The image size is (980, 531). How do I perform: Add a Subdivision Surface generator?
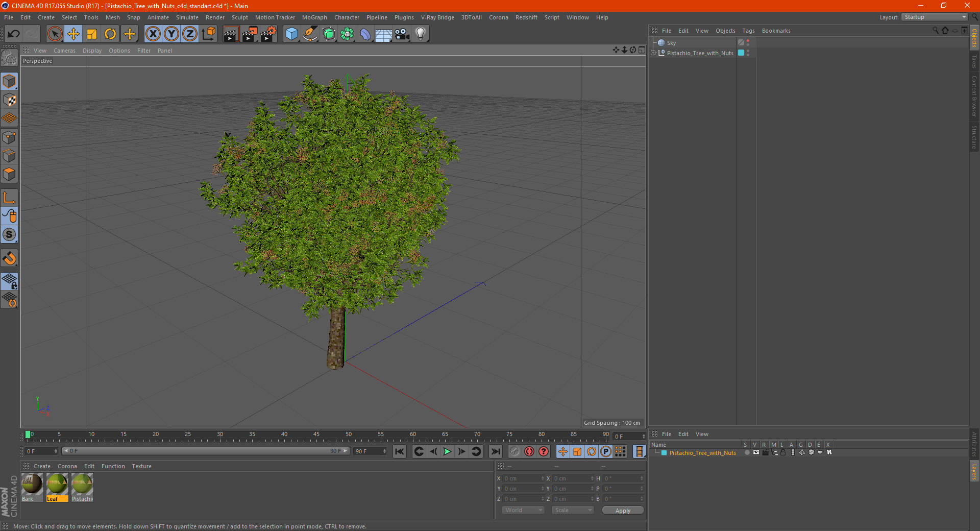[x=329, y=34]
